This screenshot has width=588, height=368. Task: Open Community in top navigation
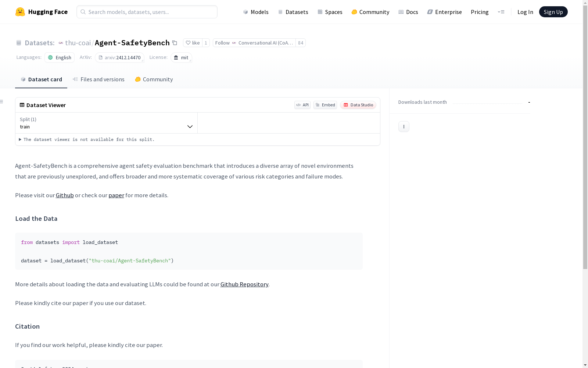(370, 12)
